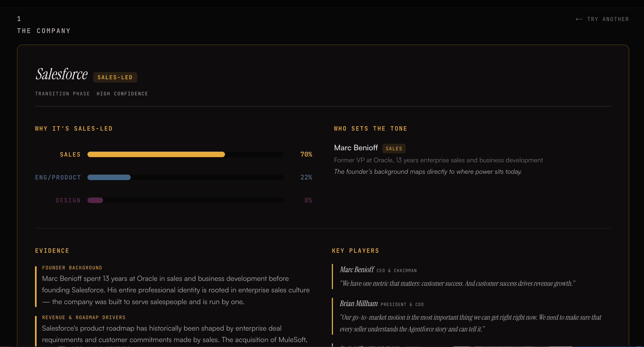Click the 70% sales progress bar
The width and height of the screenshot is (644, 347).
click(x=156, y=154)
